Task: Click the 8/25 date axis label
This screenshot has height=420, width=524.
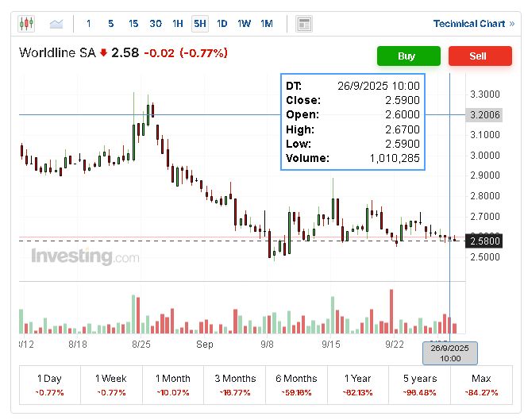Action: pos(141,344)
